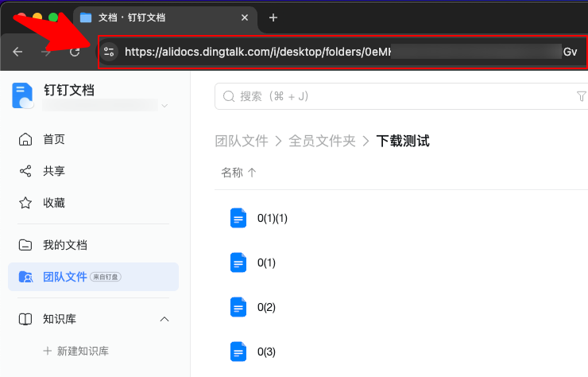Open the document named 0(1)(1)

point(272,218)
